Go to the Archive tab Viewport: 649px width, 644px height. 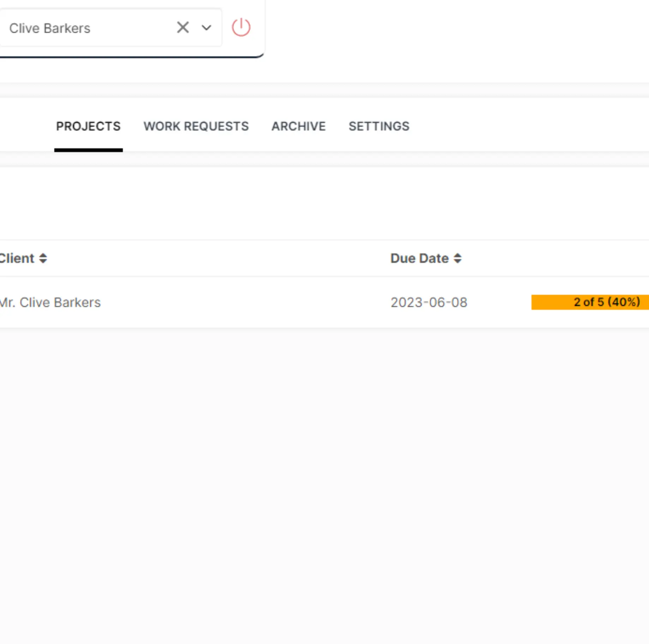coord(298,126)
